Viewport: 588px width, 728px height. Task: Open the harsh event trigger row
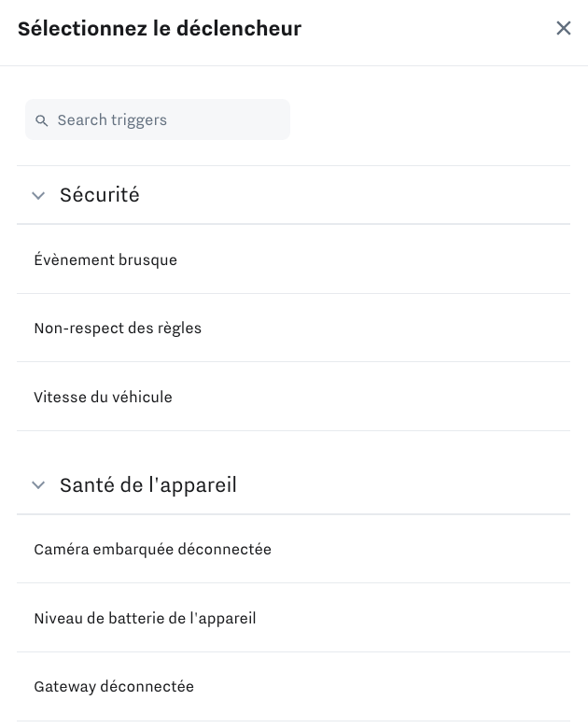[105, 260]
